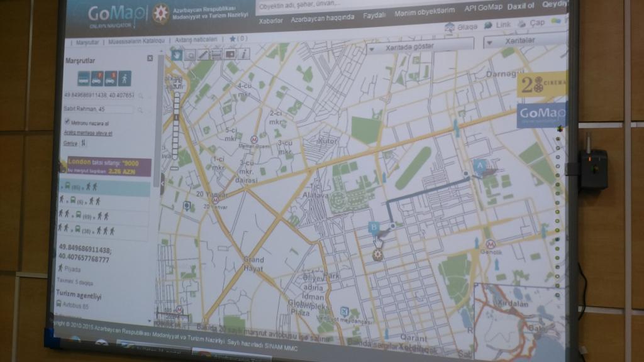Choose the second car route mode icon

pyautogui.click(x=111, y=78)
